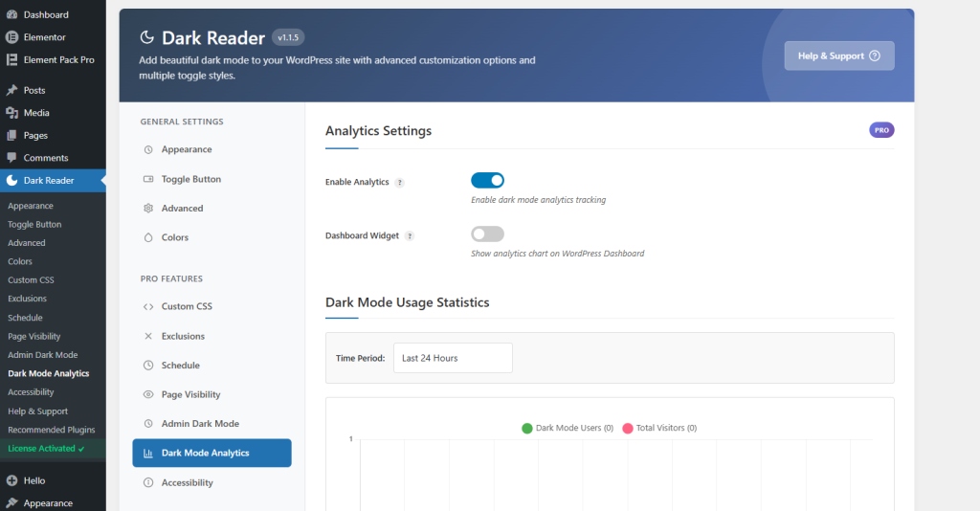980x511 pixels.
Task: Click the Exclusions X icon
Action: click(x=148, y=336)
